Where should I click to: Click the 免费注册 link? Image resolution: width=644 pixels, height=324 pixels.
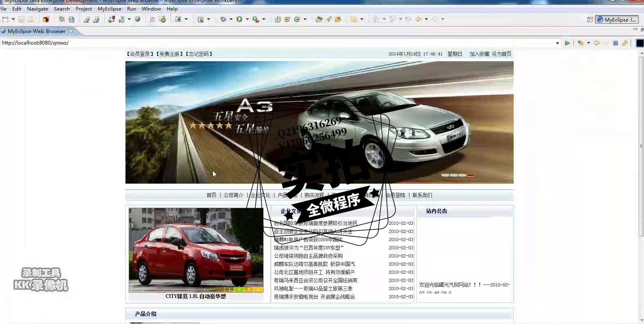169,54
